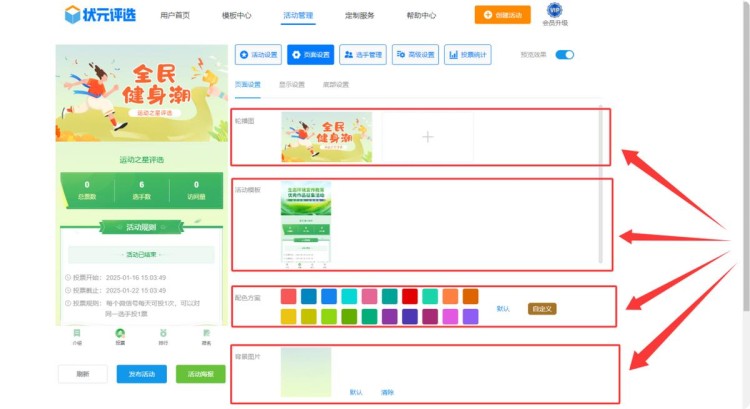Tap the 排行 ranking icon in preview
Viewport: 750px width, 409px height.
pos(163,335)
